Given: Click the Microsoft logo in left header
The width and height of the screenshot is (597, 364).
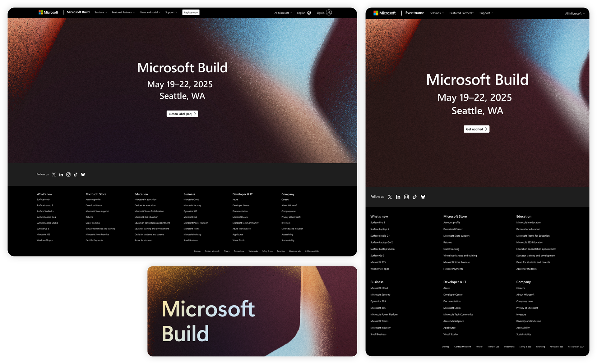Looking at the screenshot, I should click(x=48, y=12).
